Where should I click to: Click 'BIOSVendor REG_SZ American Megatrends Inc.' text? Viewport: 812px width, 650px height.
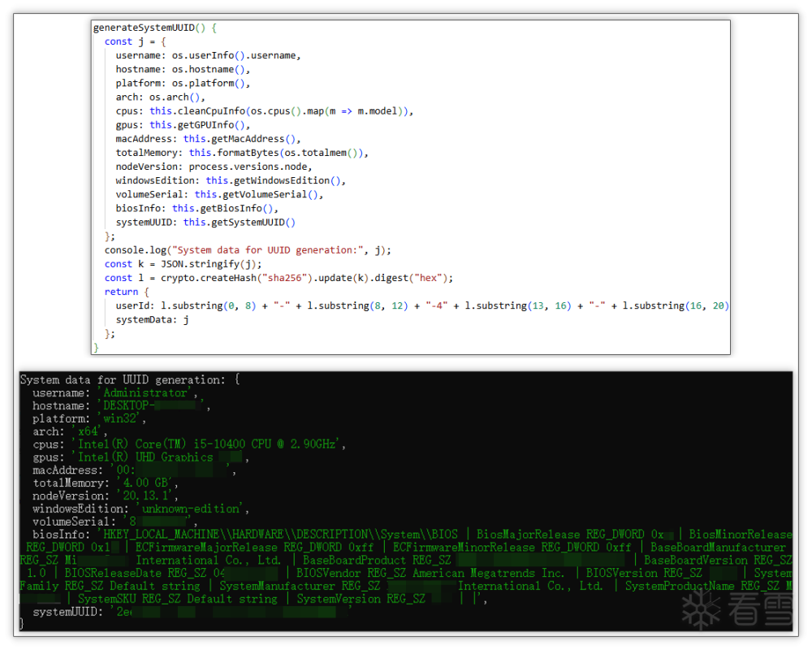point(430,574)
